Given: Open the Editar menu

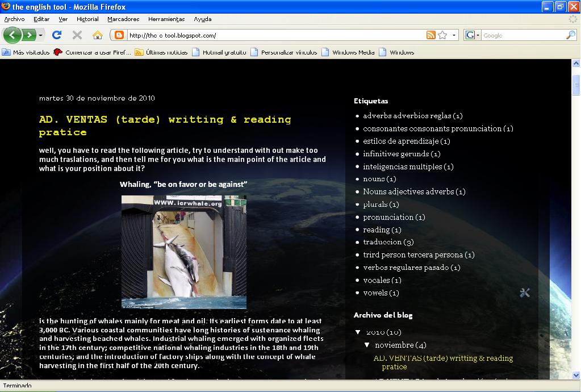Looking at the screenshot, I should click(41, 19).
